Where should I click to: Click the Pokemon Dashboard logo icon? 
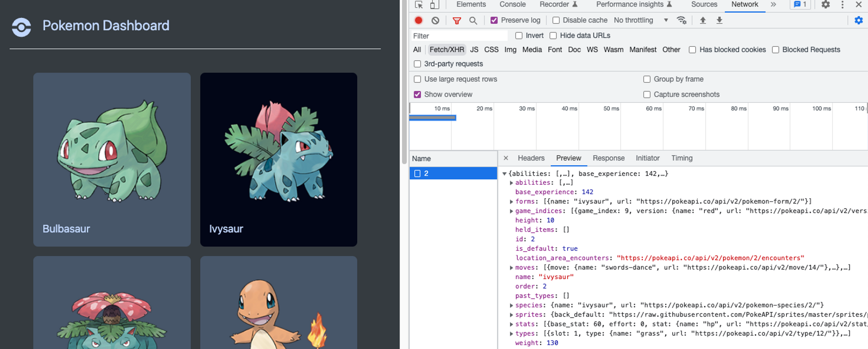point(21,27)
